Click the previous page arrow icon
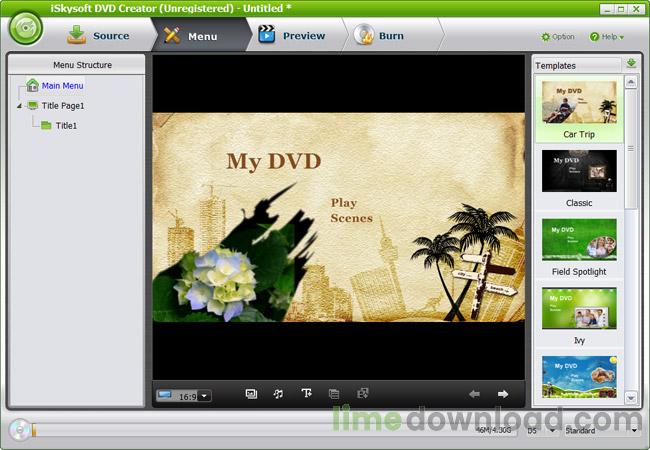 tap(474, 395)
